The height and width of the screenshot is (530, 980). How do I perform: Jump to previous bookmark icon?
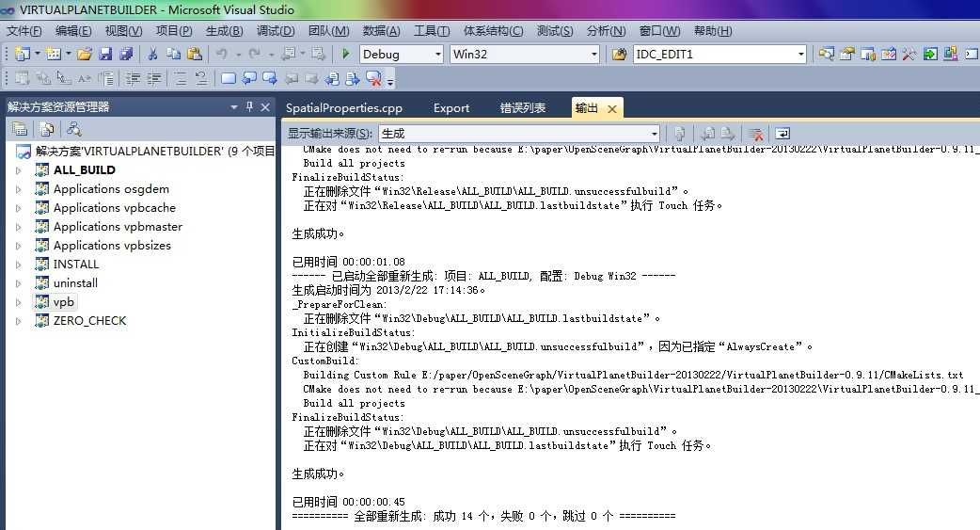pos(249,78)
